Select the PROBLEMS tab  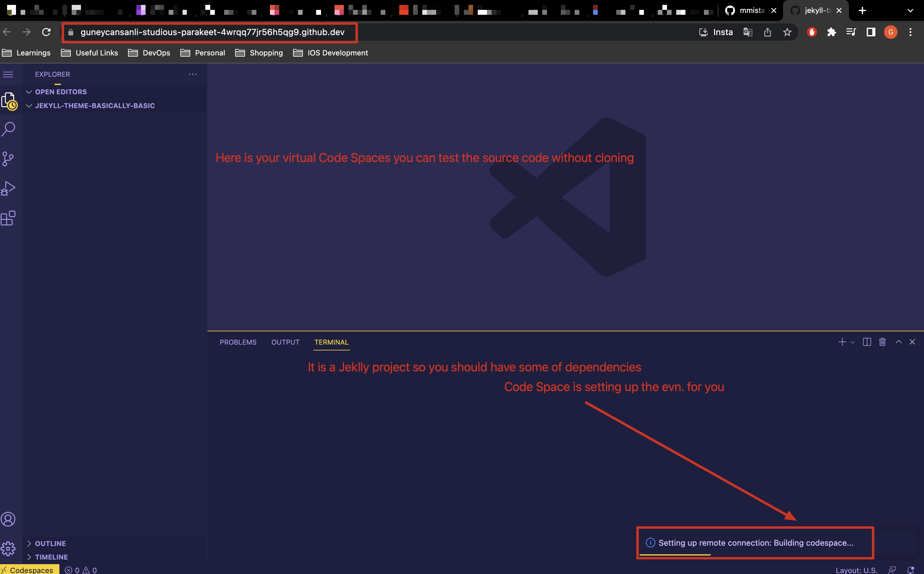[x=238, y=342]
